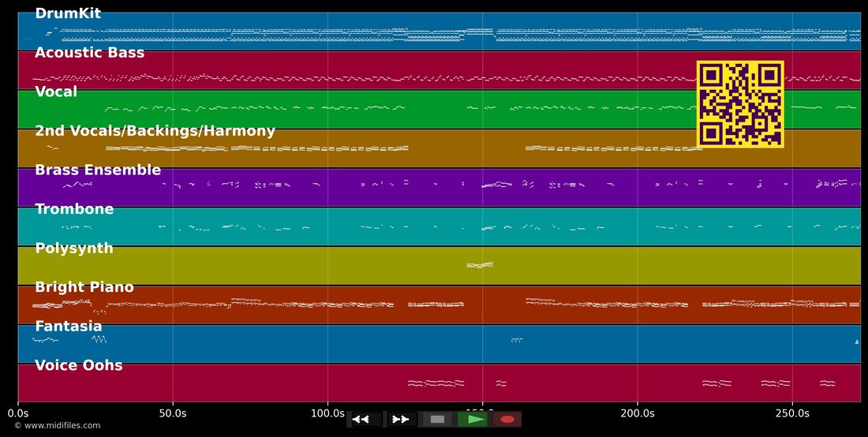Stop playback with the gray square button
Viewport: 868px width, 437px height.
tap(437, 420)
